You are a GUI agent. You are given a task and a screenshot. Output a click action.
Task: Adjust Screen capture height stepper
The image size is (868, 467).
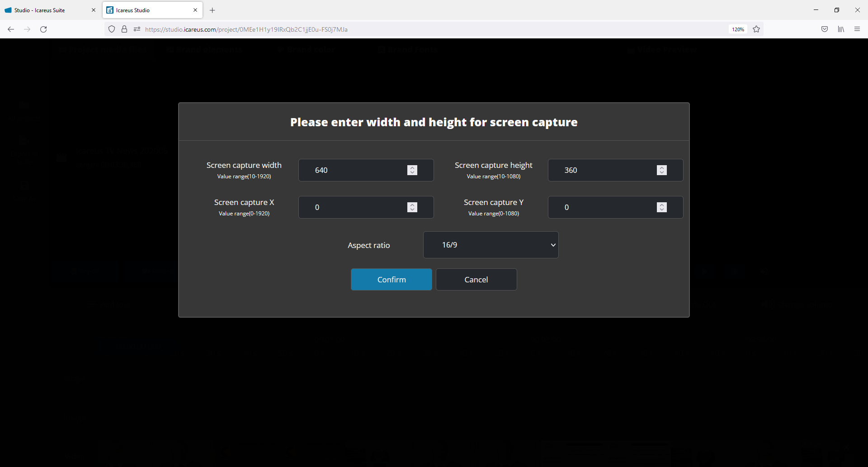pos(662,170)
